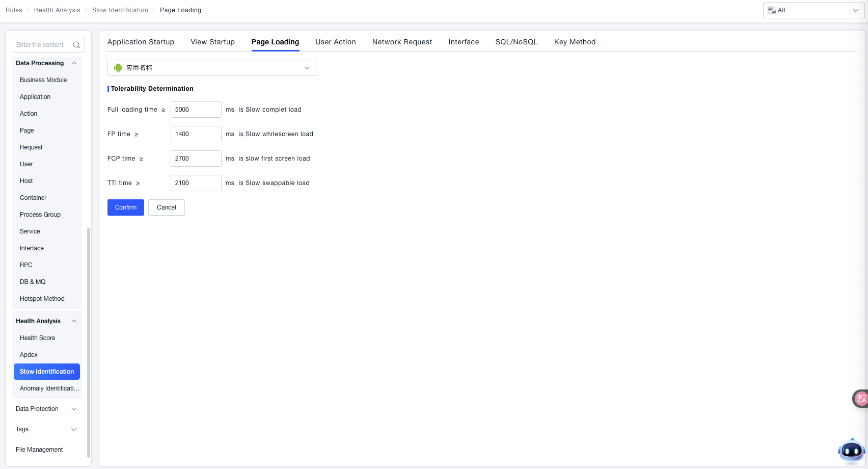Collapse the Data Processing section
The height and width of the screenshot is (469, 868).
(x=74, y=63)
